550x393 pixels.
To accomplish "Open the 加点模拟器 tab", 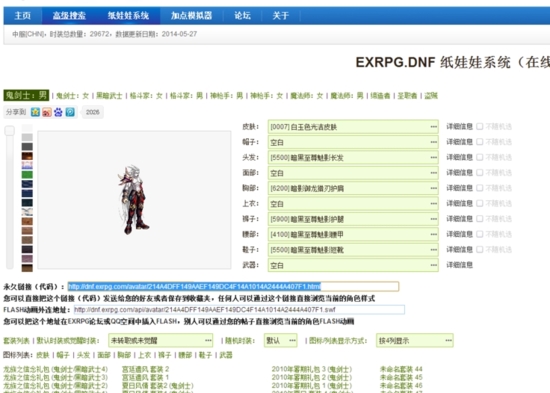I will pos(192,16).
